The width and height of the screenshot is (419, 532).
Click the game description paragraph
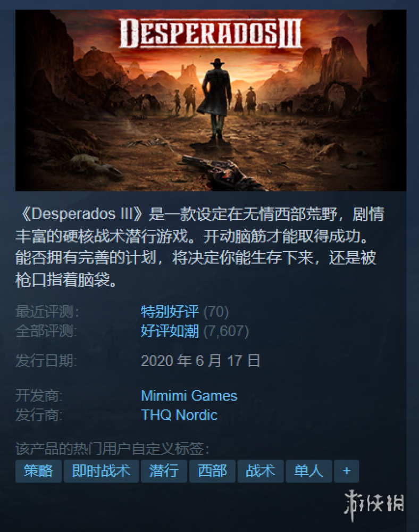[200, 247]
